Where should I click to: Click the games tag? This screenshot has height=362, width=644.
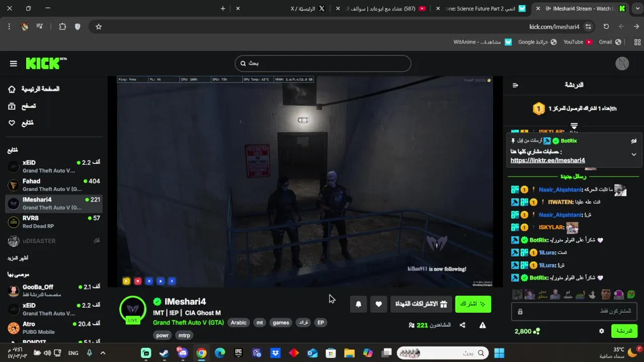click(x=281, y=323)
